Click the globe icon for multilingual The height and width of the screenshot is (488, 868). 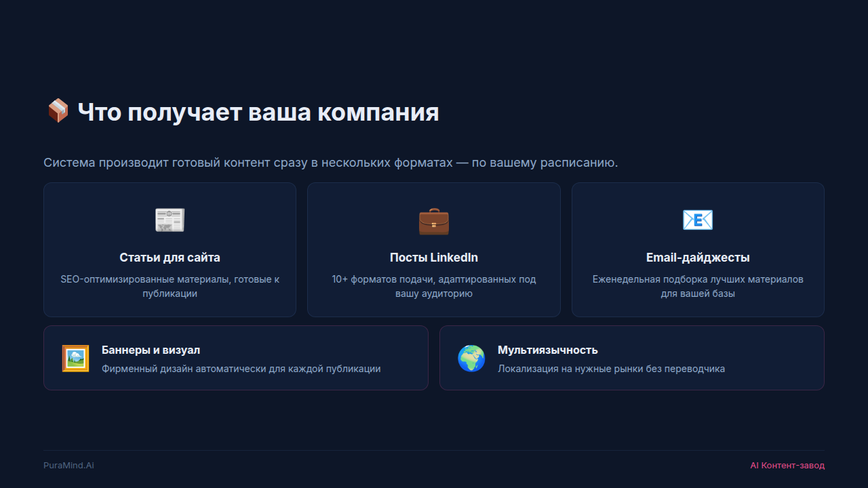point(471,359)
